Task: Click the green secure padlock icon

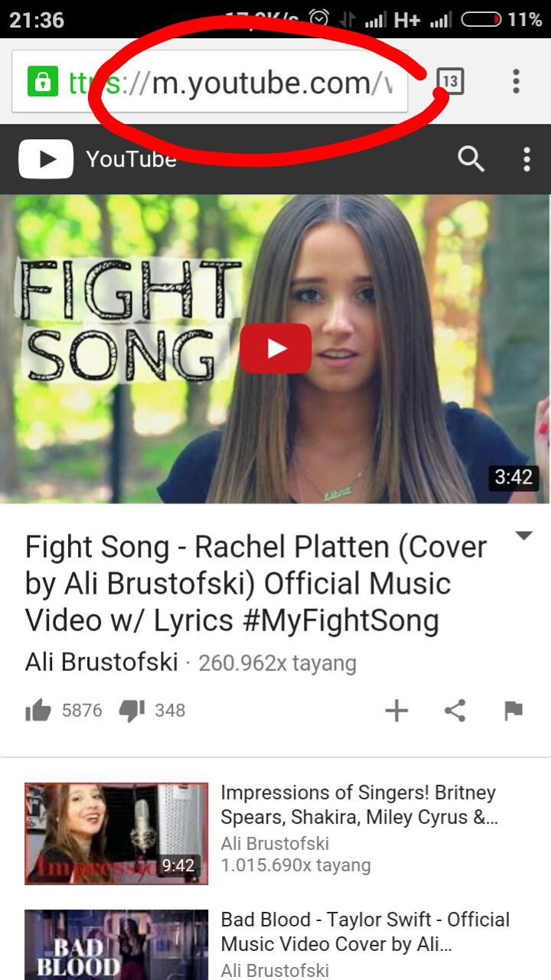Action: click(43, 81)
